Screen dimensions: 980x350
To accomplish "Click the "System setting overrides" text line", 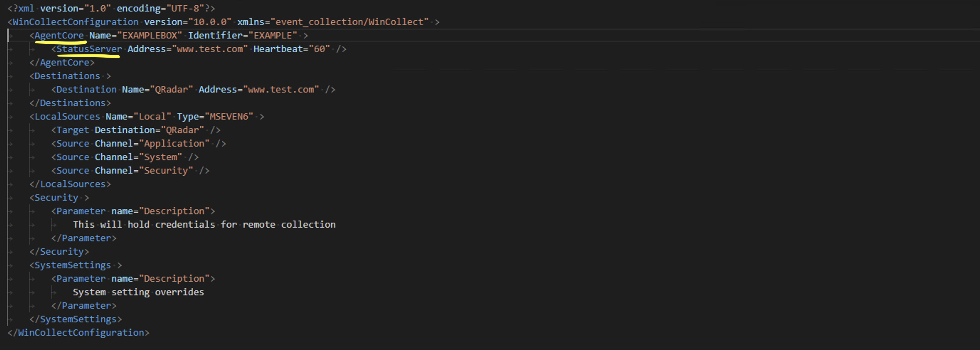I will (x=138, y=292).
